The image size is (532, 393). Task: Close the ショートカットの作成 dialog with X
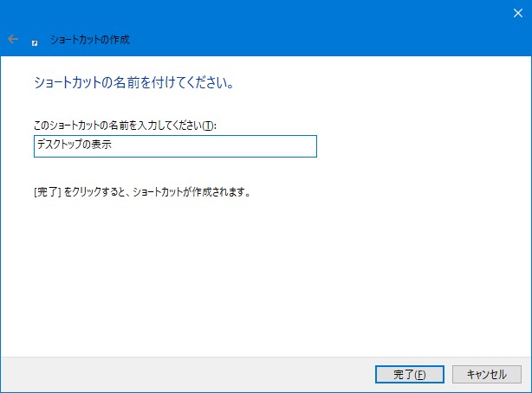[x=518, y=12]
